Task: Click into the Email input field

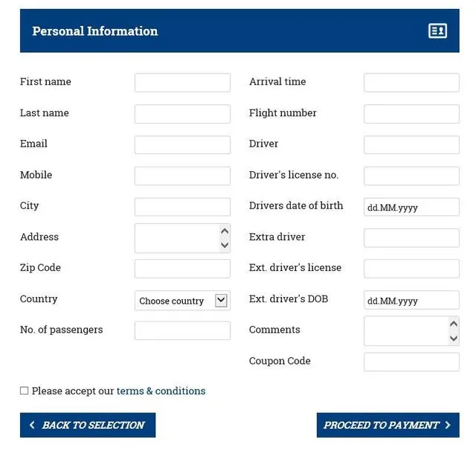Action: pos(182,144)
